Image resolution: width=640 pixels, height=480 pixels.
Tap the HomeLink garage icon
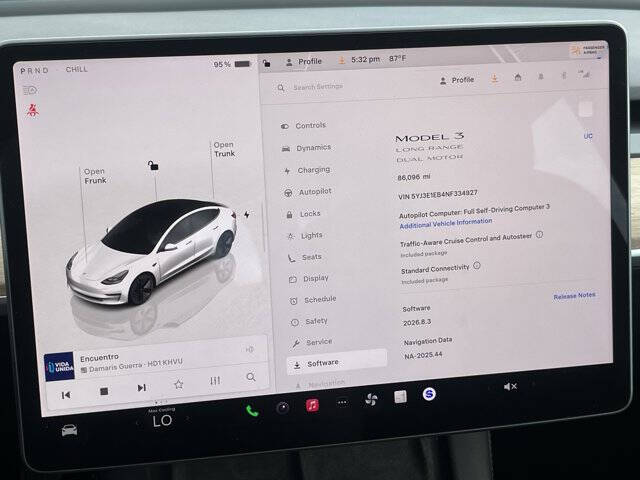click(518, 77)
